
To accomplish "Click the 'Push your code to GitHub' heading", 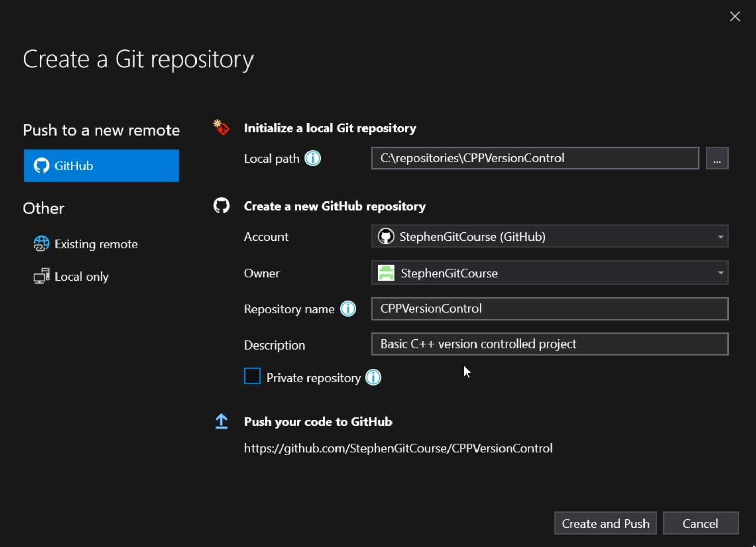I will point(318,422).
